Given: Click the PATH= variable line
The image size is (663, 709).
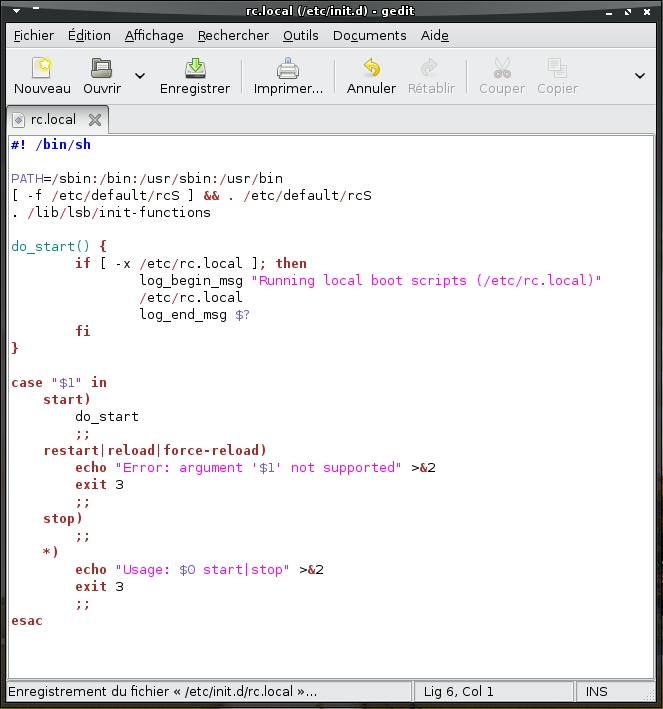Looking at the screenshot, I should pos(147,179).
